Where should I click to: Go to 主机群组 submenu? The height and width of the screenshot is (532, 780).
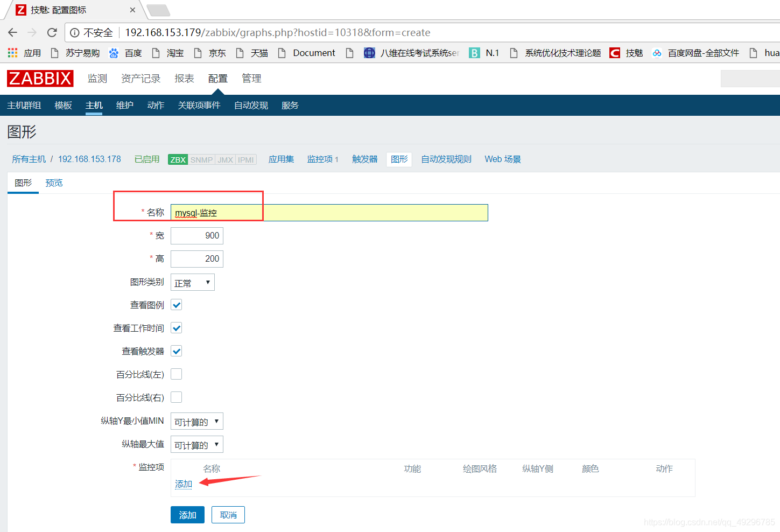(x=24, y=106)
